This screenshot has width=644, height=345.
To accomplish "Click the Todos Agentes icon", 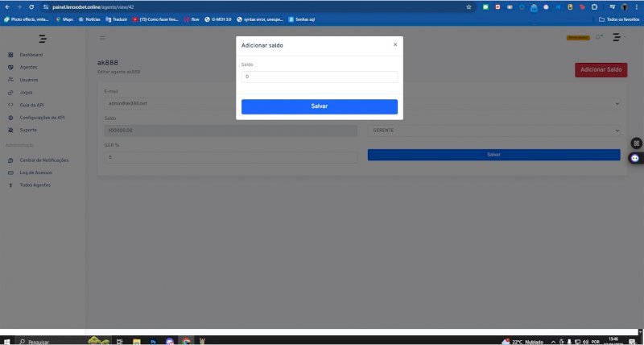I will [10, 185].
